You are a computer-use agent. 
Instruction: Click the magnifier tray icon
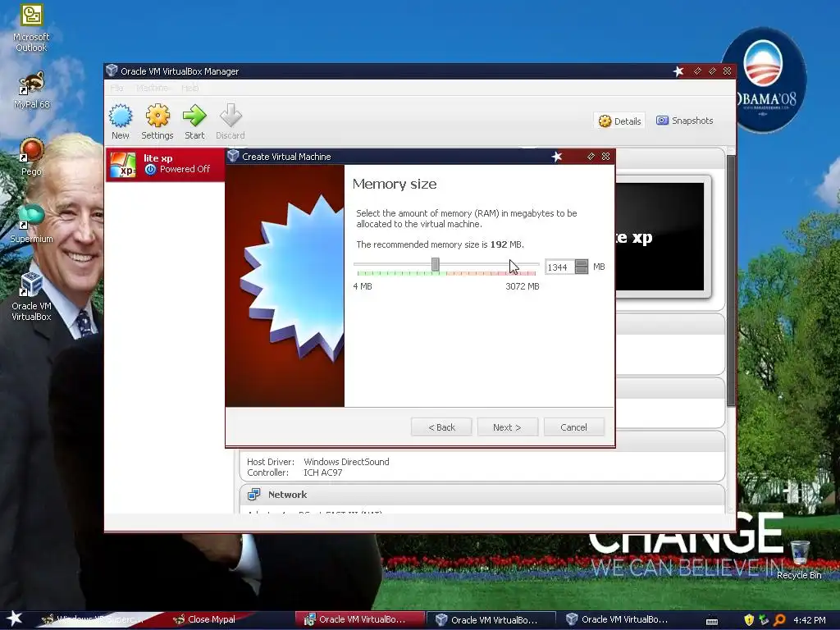tap(779, 620)
